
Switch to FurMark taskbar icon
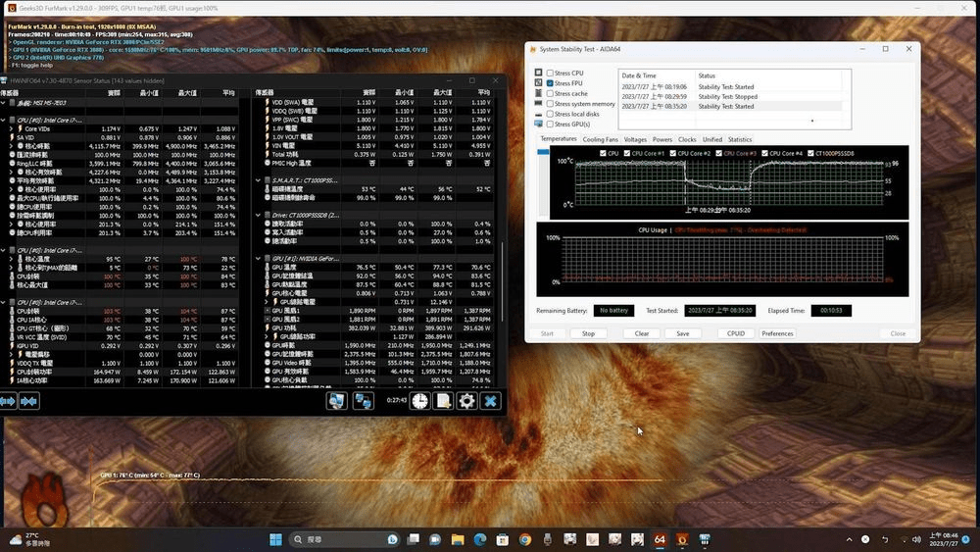coord(682,539)
